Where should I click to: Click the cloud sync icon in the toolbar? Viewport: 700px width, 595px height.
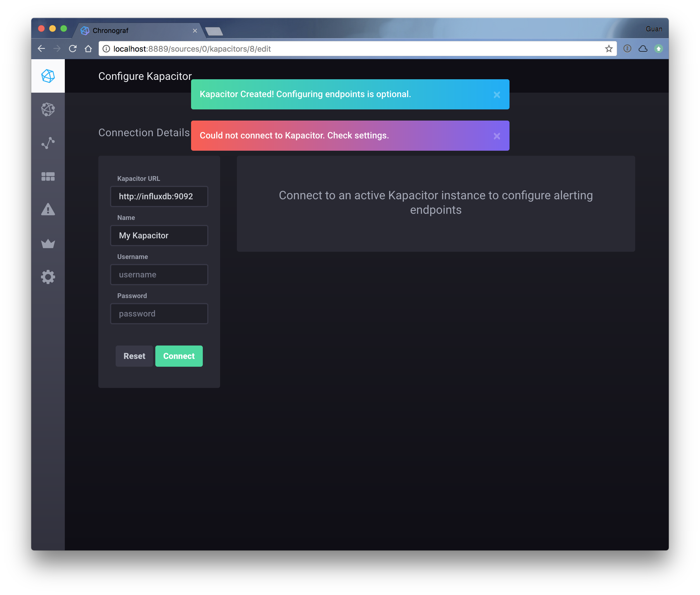coord(643,48)
